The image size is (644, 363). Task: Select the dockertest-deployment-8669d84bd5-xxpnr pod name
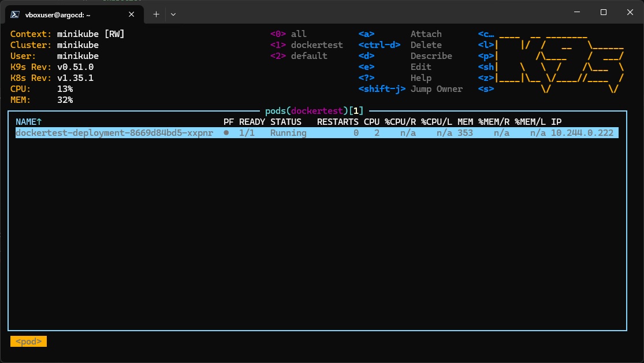pyautogui.click(x=114, y=133)
